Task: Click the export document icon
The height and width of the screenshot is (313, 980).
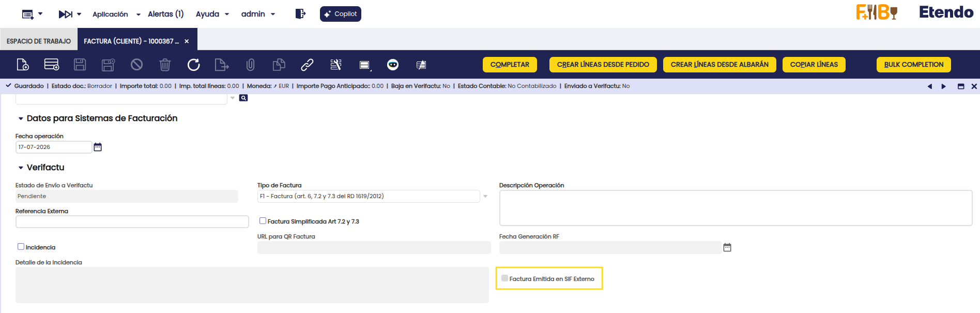Action: (222, 65)
